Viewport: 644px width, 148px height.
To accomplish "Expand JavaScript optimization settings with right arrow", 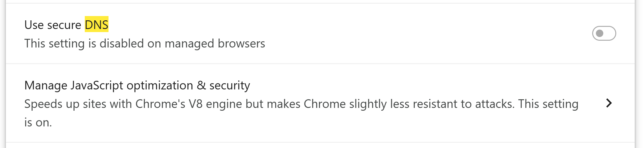I will click(609, 103).
